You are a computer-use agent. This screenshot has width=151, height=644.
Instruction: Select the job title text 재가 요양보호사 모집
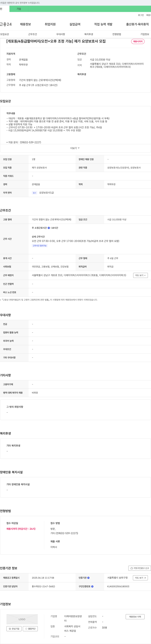(90, 41)
